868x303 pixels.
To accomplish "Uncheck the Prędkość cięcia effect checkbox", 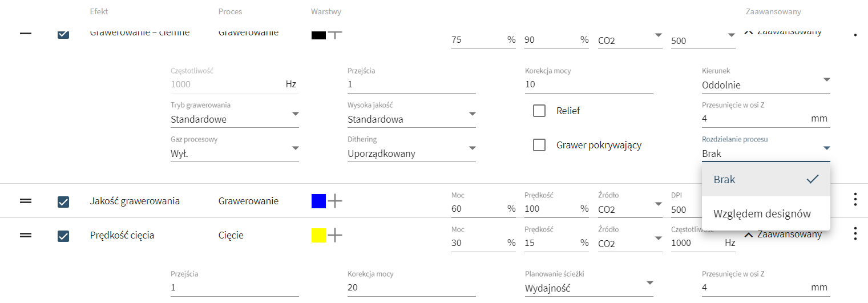I will pyautogui.click(x=63, y=236).
